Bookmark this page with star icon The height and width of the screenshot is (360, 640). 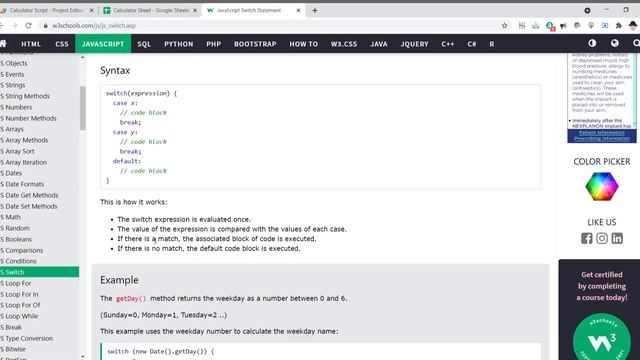point(504,26)
